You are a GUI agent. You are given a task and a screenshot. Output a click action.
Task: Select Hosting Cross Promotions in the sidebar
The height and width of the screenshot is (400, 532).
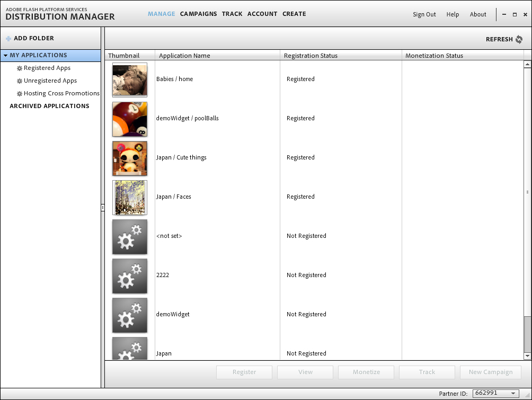pos(62,93)
